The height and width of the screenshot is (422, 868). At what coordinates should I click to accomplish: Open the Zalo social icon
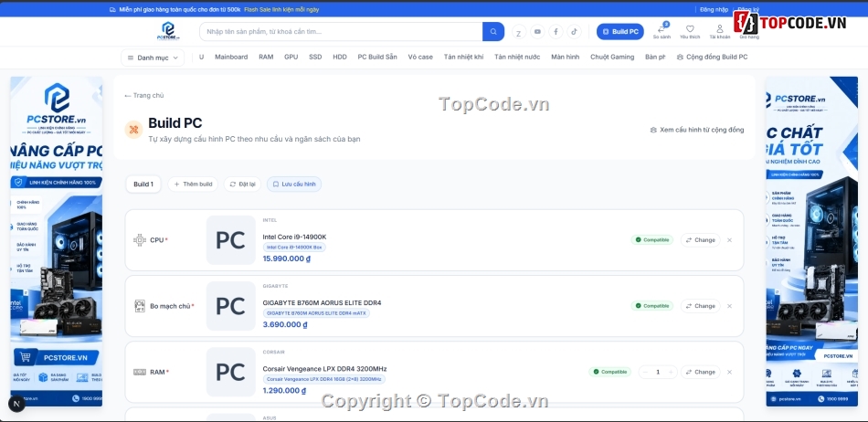pyautogui.click(x=519, y=32)
